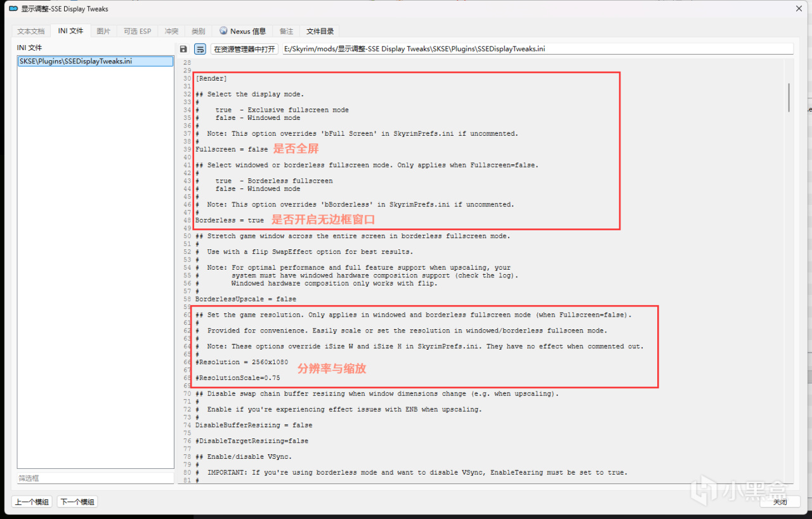Click the INI file path field

(x=537, y=49)
